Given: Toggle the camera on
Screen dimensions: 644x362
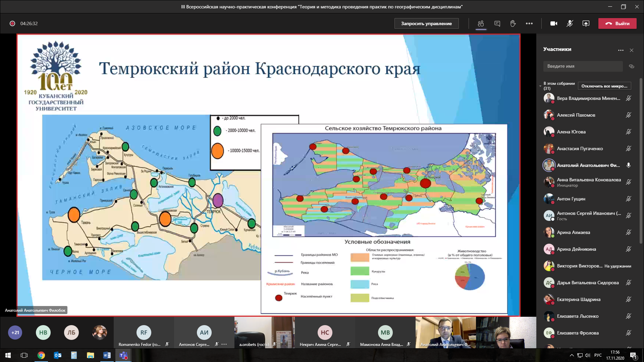Looking at the screenshot, I should 554,23.
